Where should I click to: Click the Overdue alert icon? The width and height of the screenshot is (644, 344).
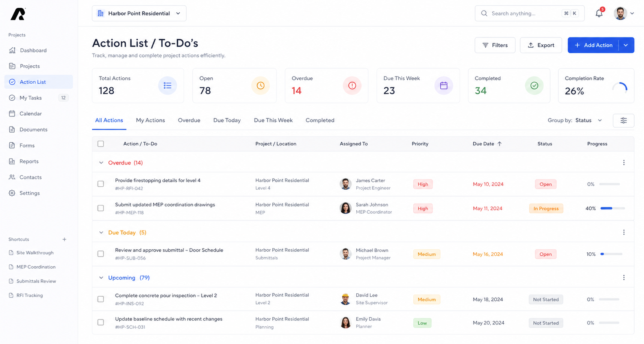click(x=352, y=86)
